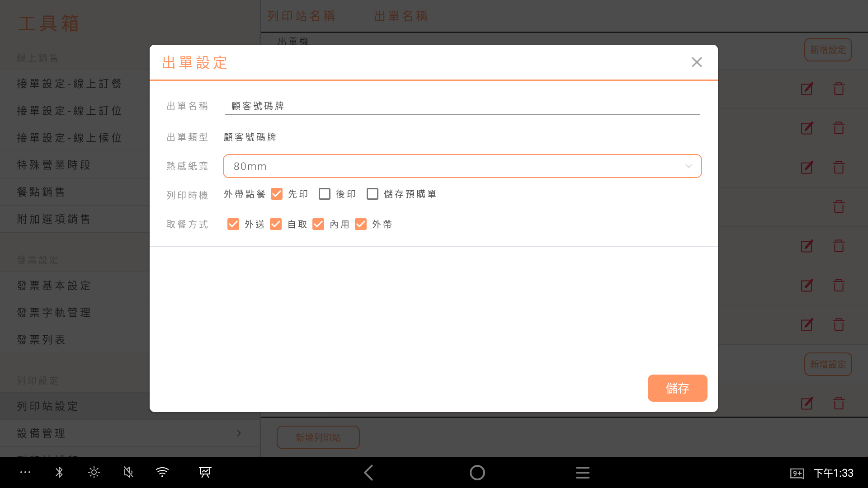This screenshot has width=868, height=488.
Task: Click the Bluetooth icon in navigation bar
Action: point(59,473)
